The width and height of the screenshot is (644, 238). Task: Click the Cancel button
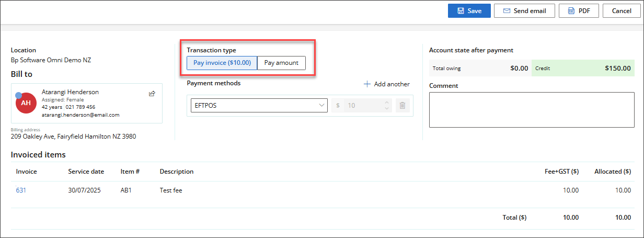tap(622, 11)
